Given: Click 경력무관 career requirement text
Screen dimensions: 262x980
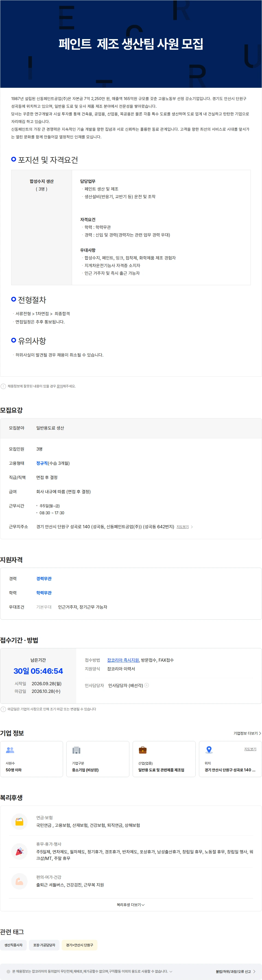Looking at the screenshot, I should pos(44,579).
